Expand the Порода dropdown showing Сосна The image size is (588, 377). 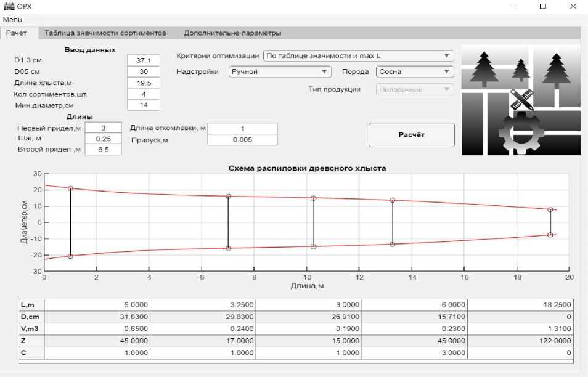tap(414, 71)
